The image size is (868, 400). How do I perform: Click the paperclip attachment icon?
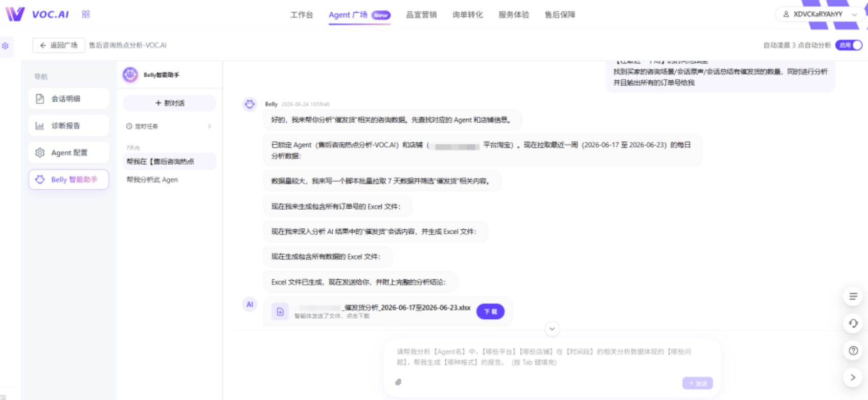(398, 382)
